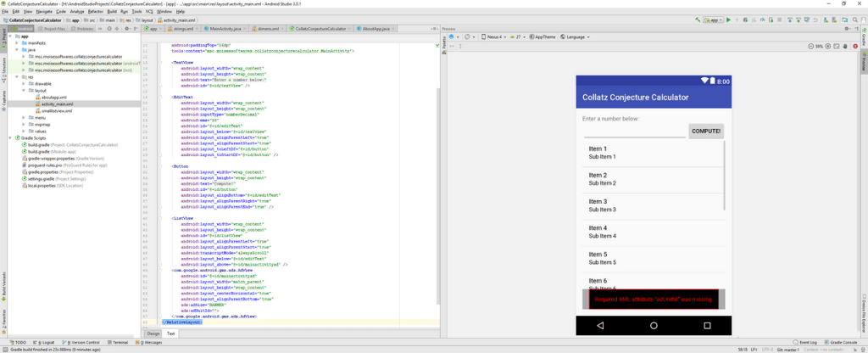Open the Event Log
The height and width of the screenshot is (353, 868).
click(x=804, y=343)
